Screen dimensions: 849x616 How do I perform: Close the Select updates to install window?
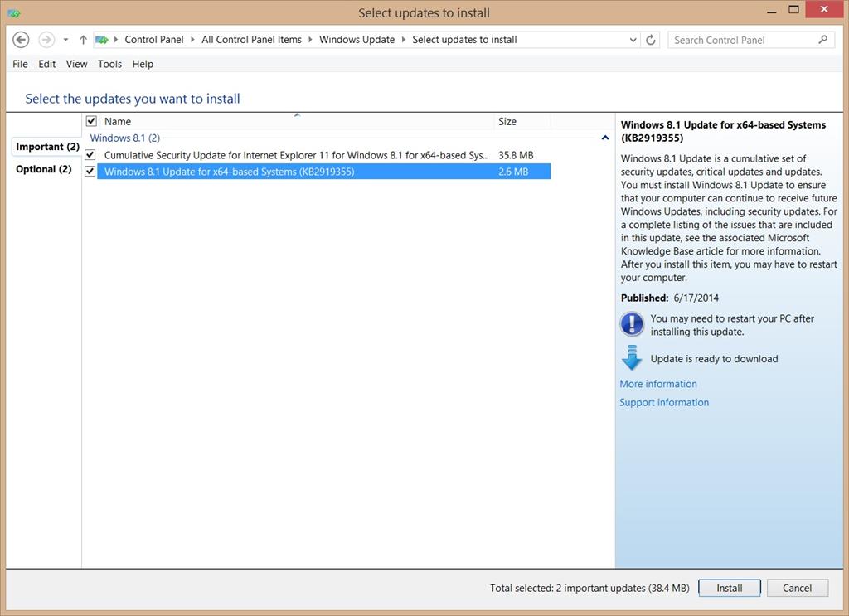[x=824, y=9]
